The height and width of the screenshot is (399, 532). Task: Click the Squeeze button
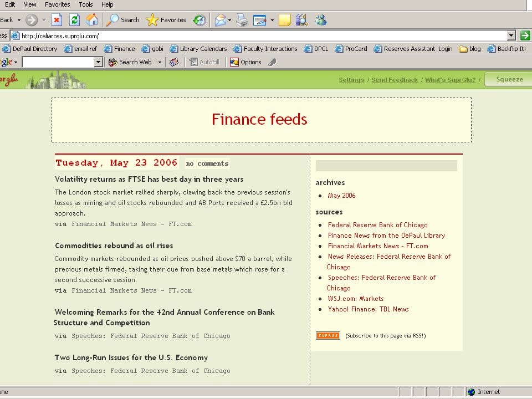coord(509,79)
